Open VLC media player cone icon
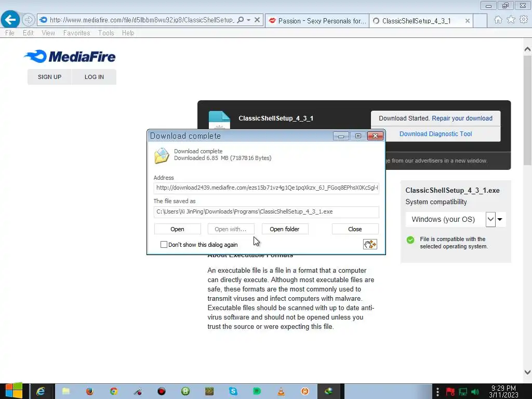The image size is (532, 399). tap(281, 392)
